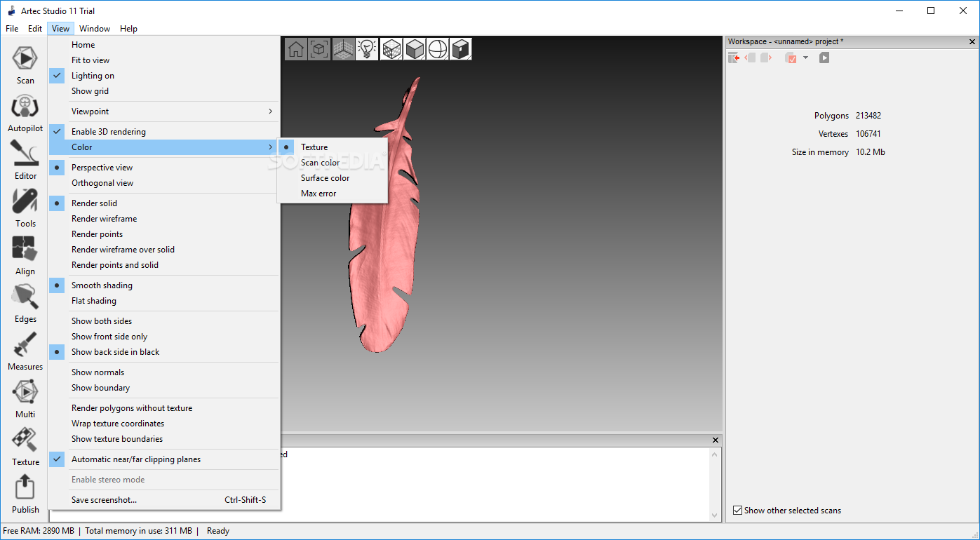Viewport: 980px width, 540px height.
Task: Expand the Color submenu arrow
Action: pyautogui.click(x=271, y=147)
